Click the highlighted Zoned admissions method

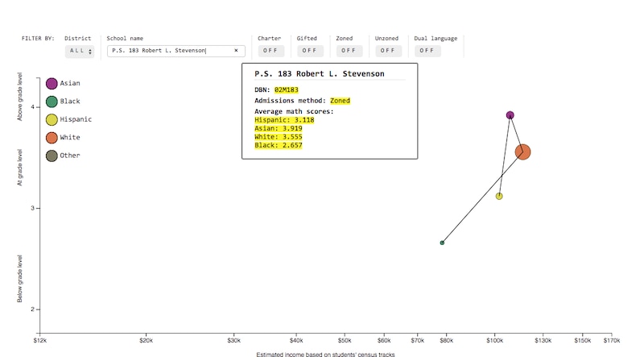pyautogui.click(x=340, y=101)
